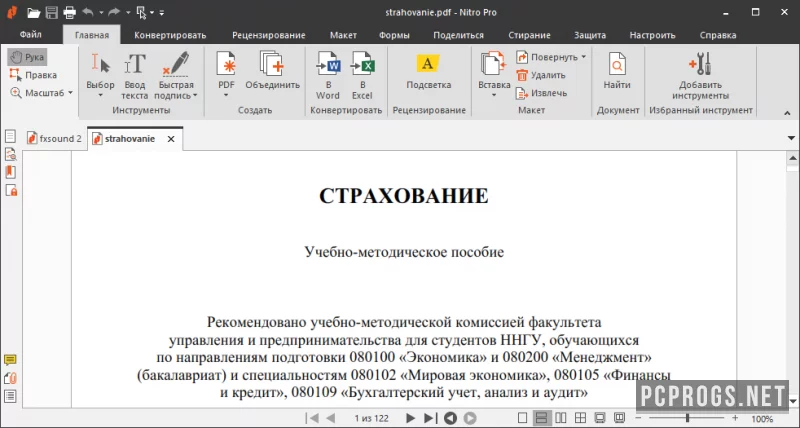
Task: Switch to the Конвертировать ribbon tab
Action: tap(170, 35)
